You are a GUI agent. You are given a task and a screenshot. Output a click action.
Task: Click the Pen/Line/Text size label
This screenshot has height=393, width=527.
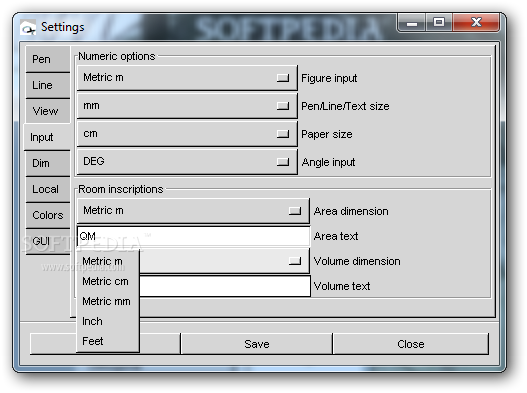coord(345,106)
